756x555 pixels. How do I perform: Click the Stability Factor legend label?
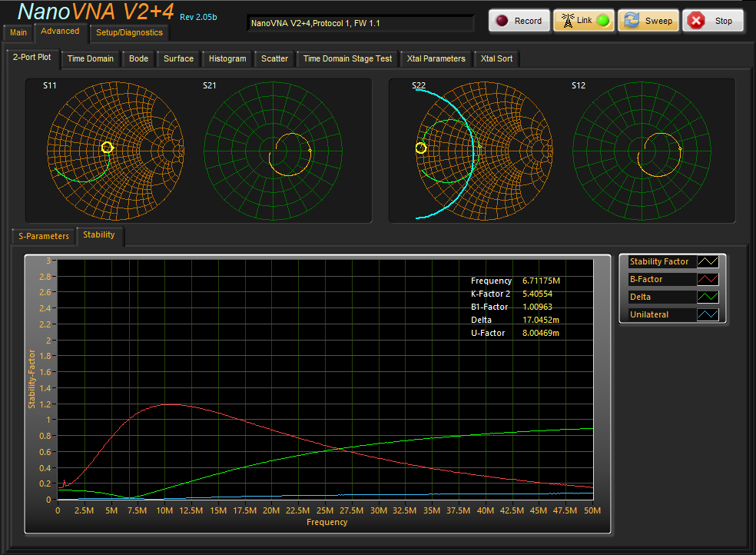[659, 262]
